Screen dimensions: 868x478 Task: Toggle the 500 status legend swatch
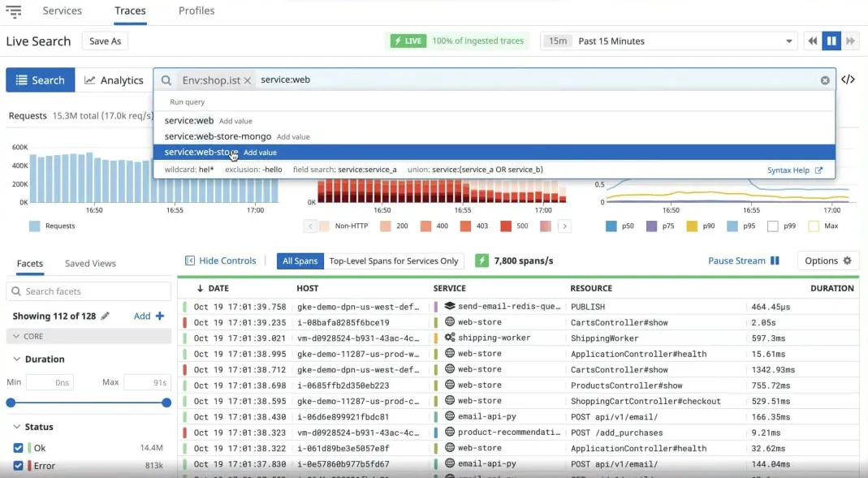coord(506,226)
